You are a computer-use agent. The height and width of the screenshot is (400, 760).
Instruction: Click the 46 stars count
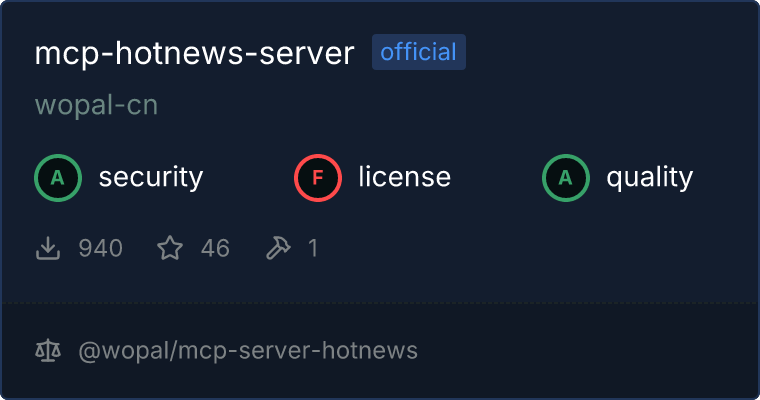pos(215,248)
